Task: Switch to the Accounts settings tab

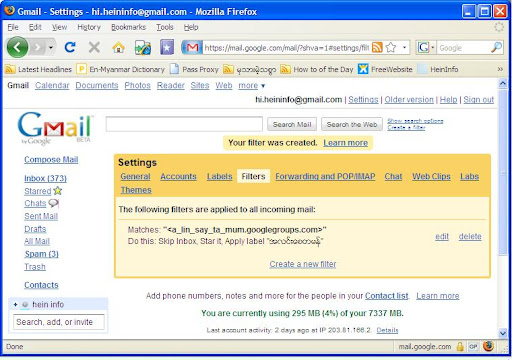Action: pyautogui.click(x=178, y=176)
